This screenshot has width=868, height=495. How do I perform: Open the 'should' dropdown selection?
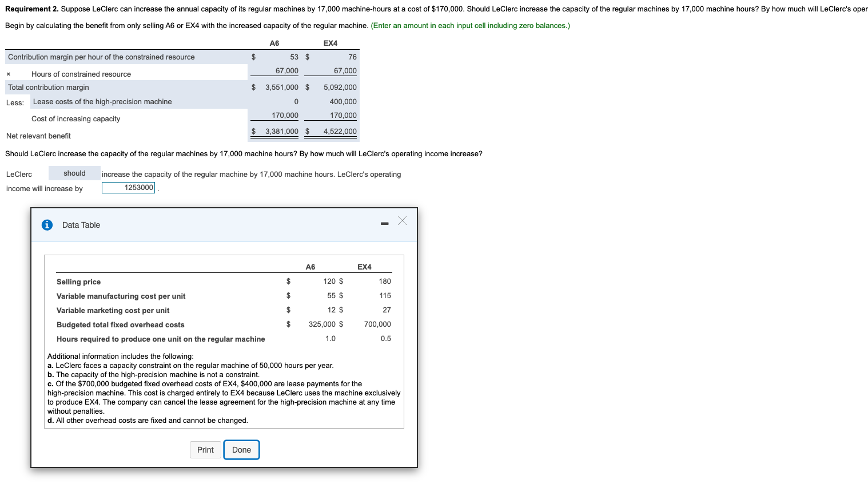click(74, 173)
